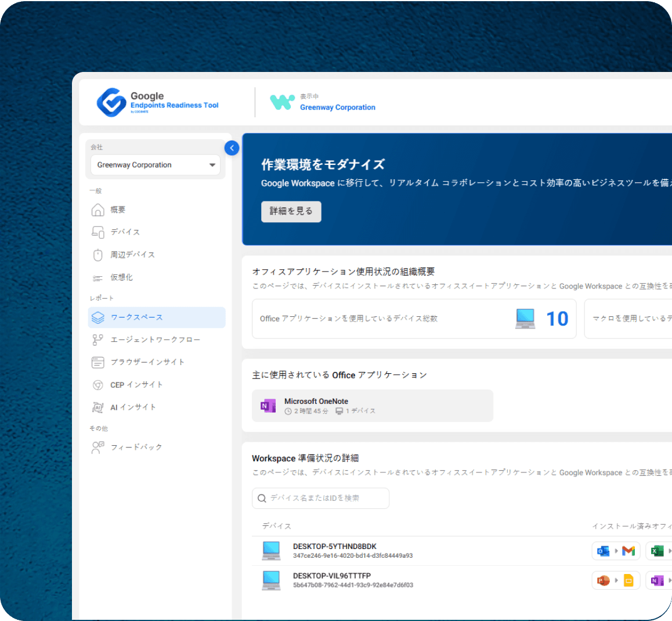
Task: Click the monitor icon next to 1 デバイス
Action: click(x=339, y=411)
